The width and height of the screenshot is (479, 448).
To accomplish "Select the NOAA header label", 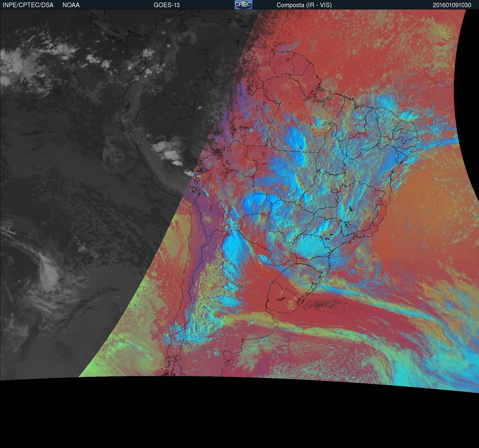I will 71,5.
